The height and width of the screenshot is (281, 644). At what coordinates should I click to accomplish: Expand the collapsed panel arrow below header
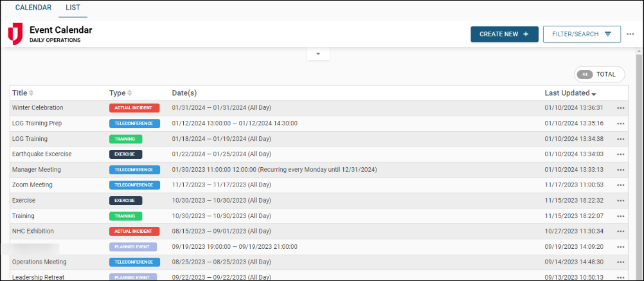click(318, 54)
